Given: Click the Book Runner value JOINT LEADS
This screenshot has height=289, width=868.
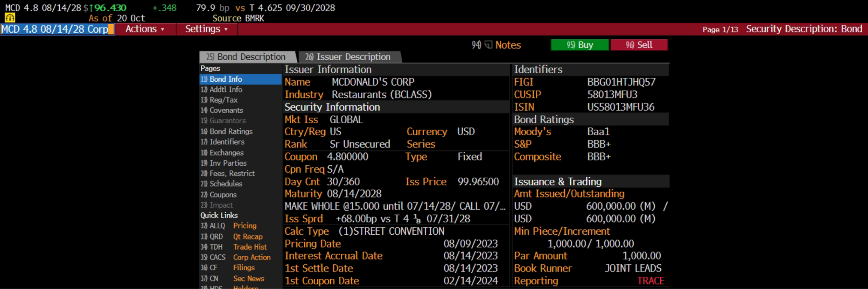Looking at the screenshot, I should click(x=633, y=268).
